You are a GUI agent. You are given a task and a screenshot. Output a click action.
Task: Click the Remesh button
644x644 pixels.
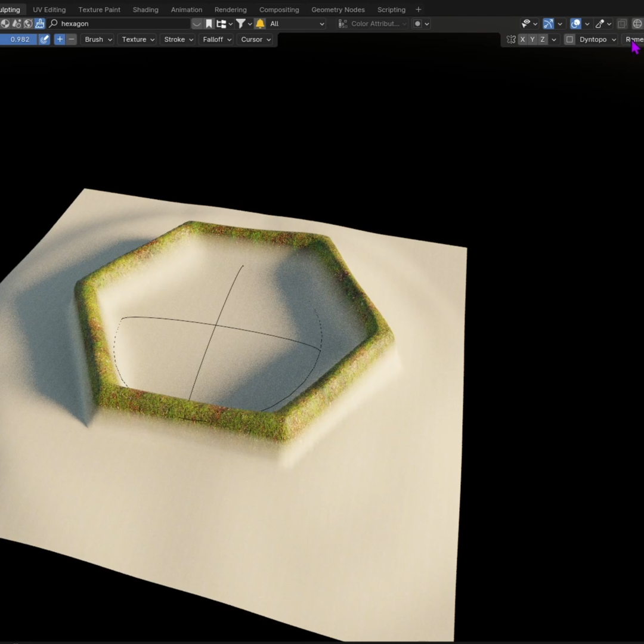(635, 39)
